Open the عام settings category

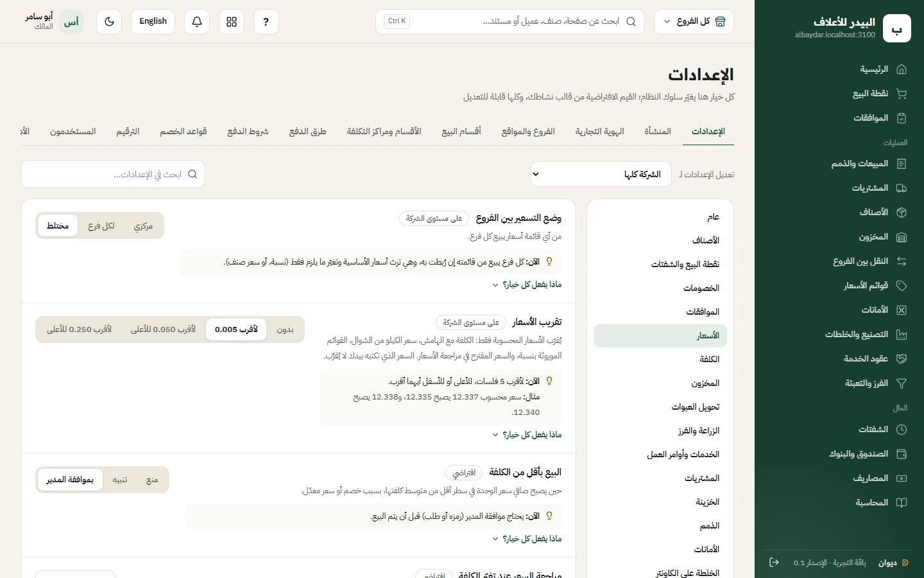tap(660, 217)
